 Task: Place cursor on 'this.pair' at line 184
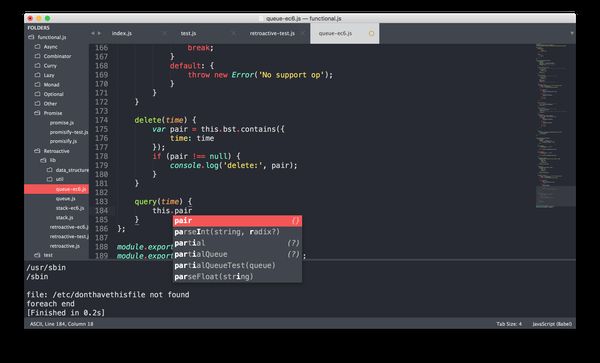(172, 211)
